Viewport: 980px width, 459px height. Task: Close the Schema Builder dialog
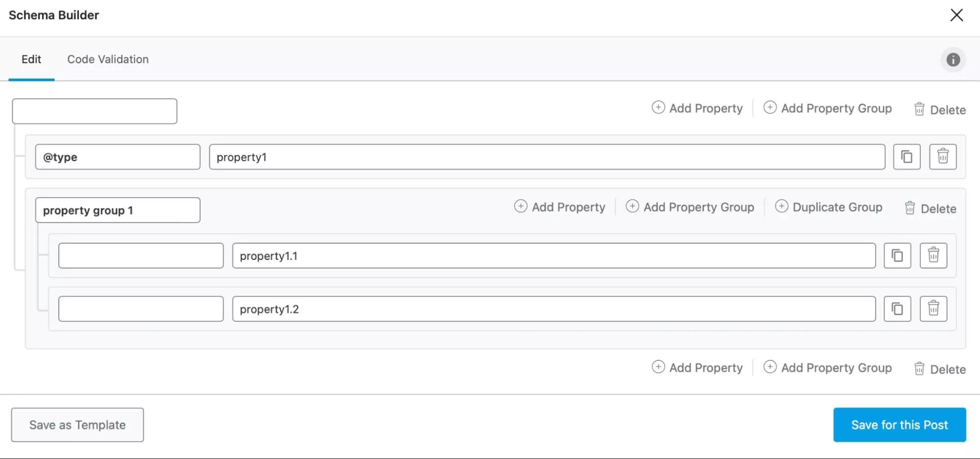point(956,15)
